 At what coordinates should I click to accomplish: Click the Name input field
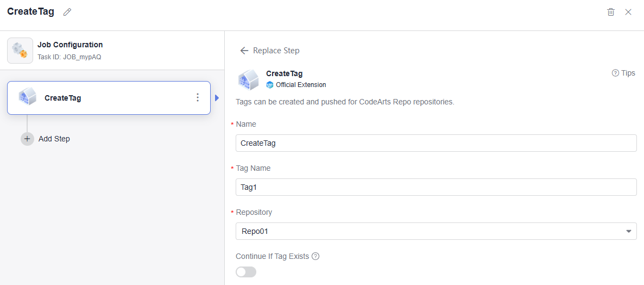pos(436,143)
